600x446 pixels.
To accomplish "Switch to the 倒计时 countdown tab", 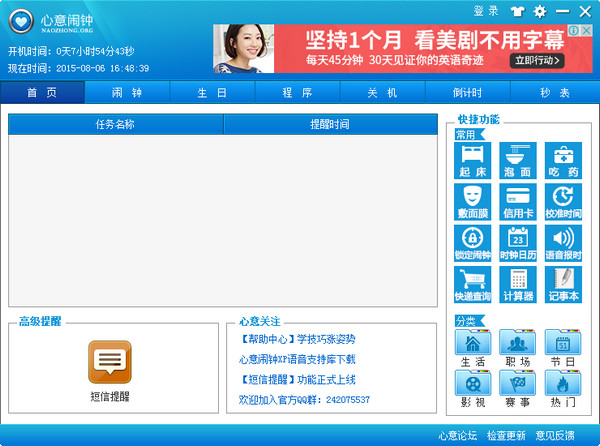I will pyautogui.click(x=467, y=92).
